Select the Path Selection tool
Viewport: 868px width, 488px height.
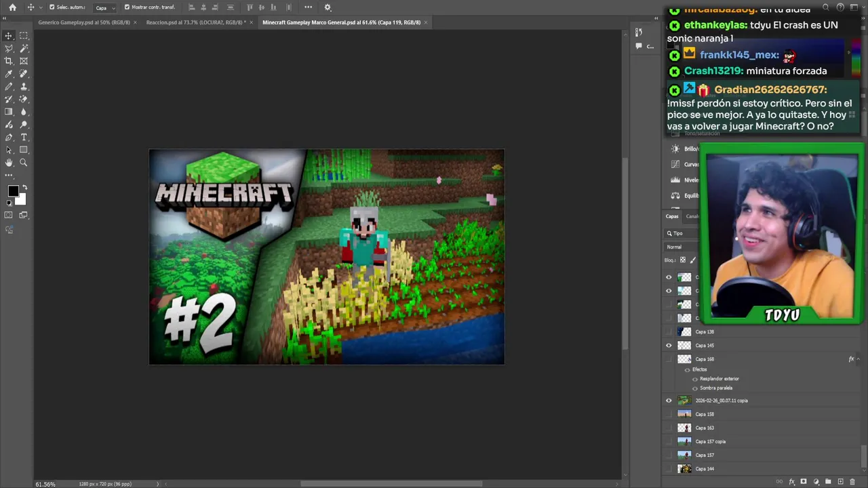pyautogui.click(x=9, y=150)
